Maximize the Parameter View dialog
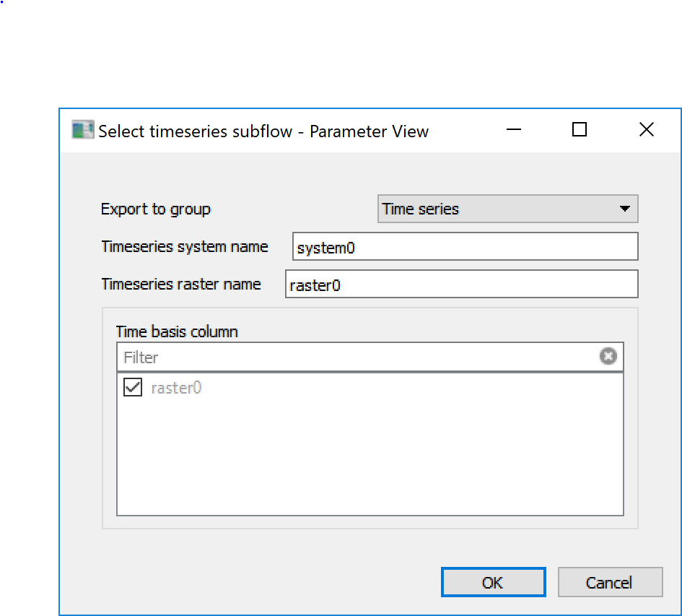 tap(579, 130)
